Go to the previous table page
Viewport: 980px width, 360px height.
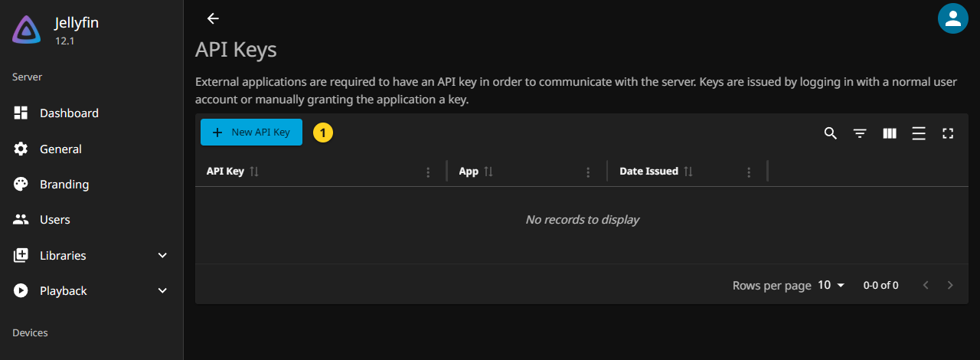point(926,285)
